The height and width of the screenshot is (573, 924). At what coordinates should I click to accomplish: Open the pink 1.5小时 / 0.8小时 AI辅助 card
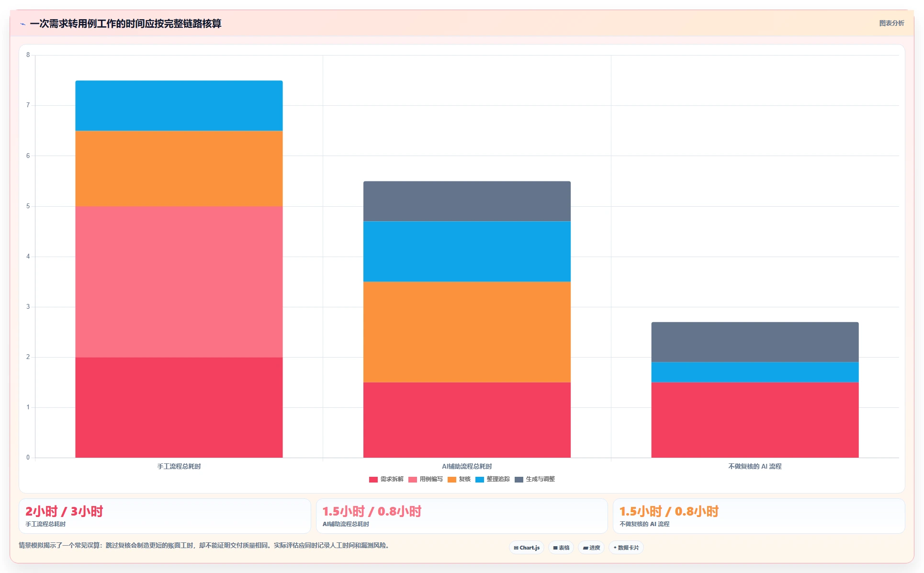pos(462,516)
